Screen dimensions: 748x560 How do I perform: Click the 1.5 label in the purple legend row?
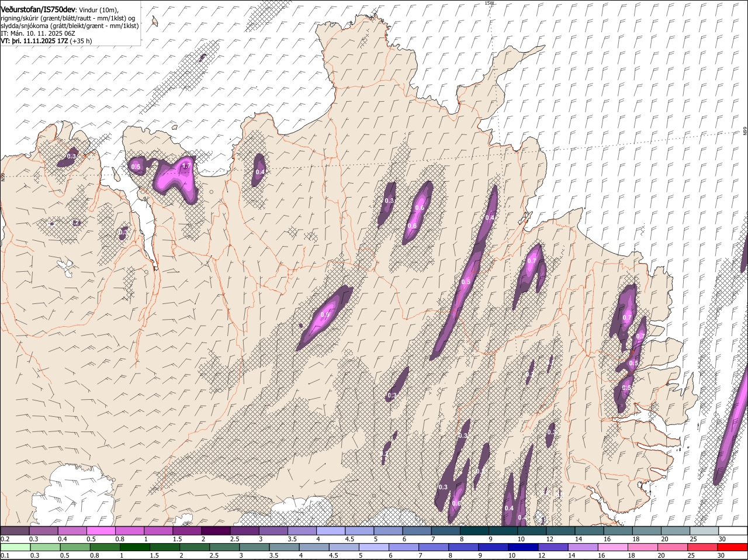(178, 538)
